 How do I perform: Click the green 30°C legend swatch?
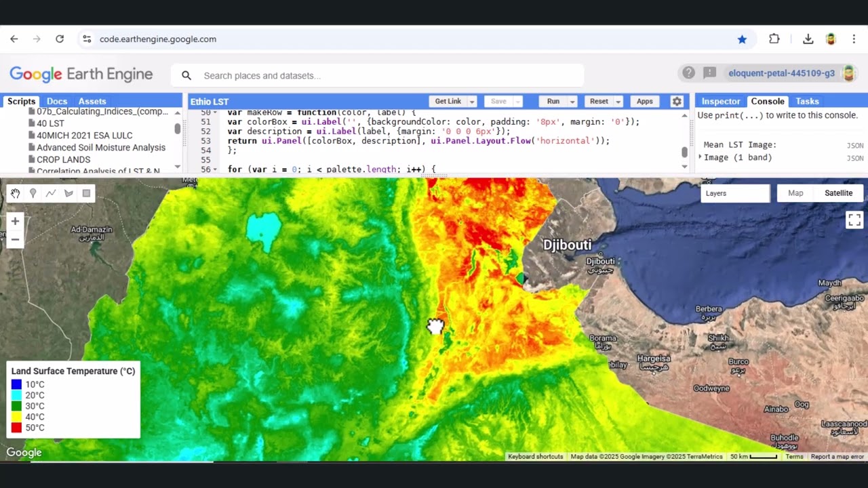tap(17, 406)
